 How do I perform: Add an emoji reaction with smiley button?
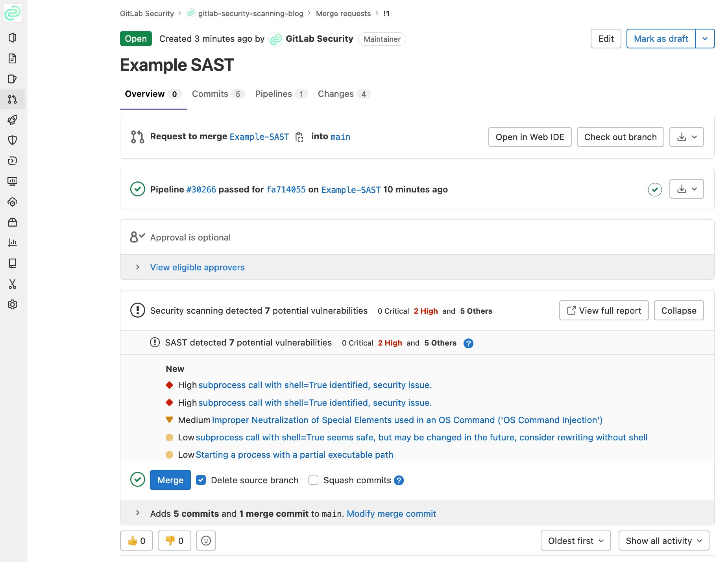(x=206, y=541)
